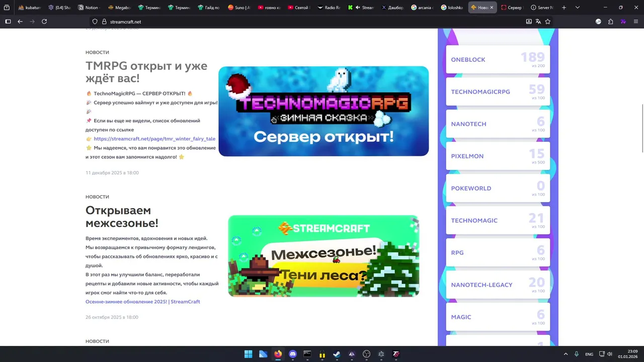The image size is (644, 362).
Task: Open the volume tray icon
Action: click(609, 354)
